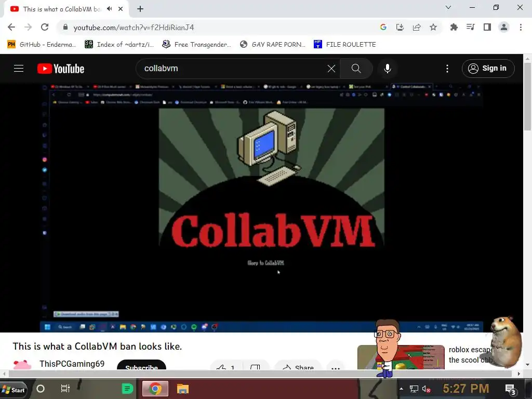The height and width of the screenshot is (399, 532).
Task: Open YouTube settings three-dot menu
Action: point(447,69)
